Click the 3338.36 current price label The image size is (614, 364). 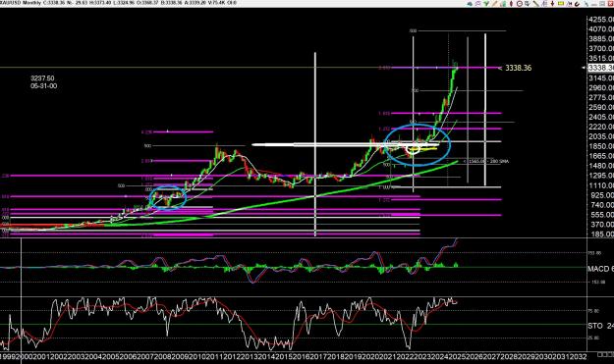tap(519, 68)
